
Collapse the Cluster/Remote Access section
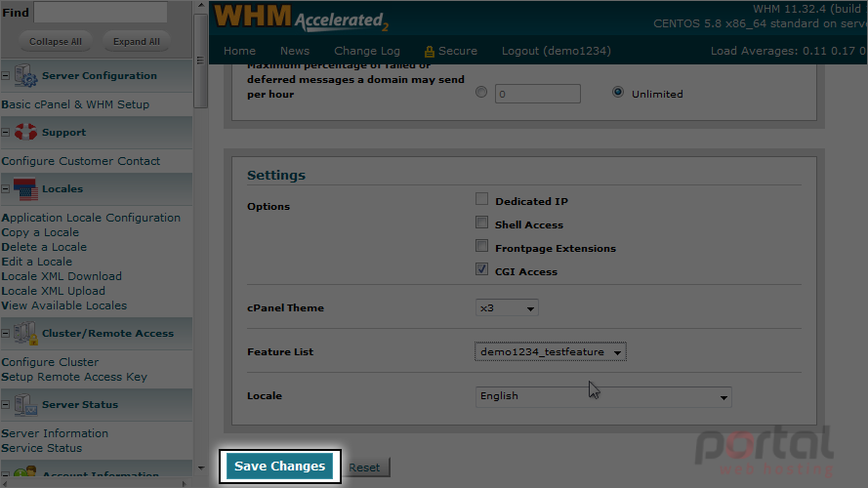[6, 333]
